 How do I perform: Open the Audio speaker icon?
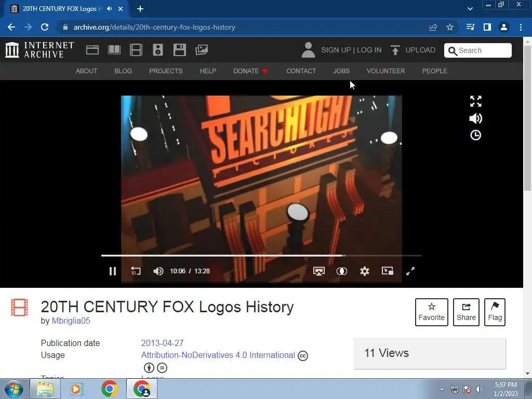(158, 50)
